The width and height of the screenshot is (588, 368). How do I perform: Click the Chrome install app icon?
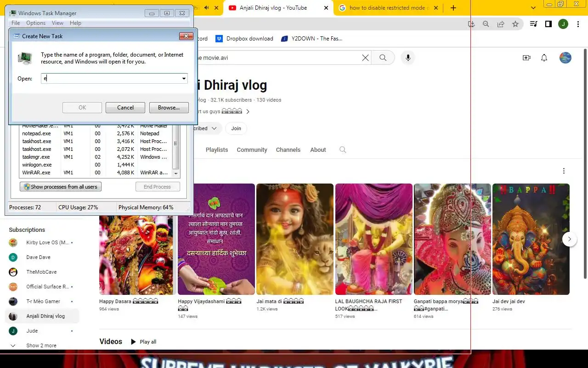(471, 24)
